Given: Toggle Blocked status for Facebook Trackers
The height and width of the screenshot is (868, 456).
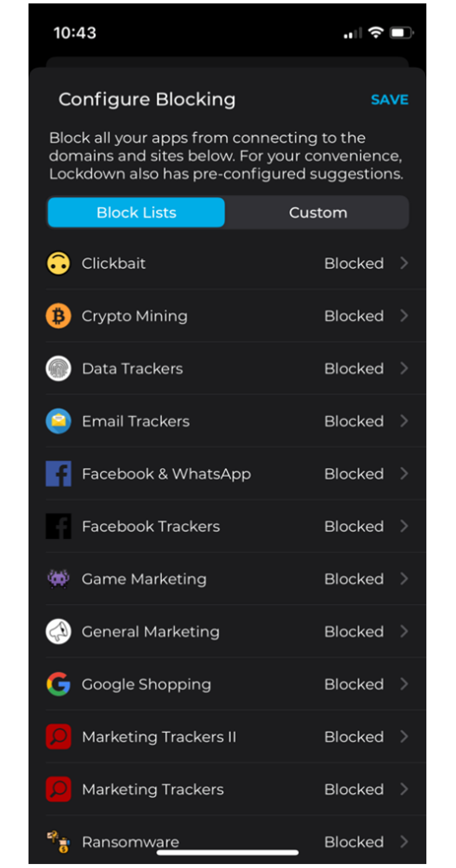Looking at the screenshot, I should click(x=354, y=526).
